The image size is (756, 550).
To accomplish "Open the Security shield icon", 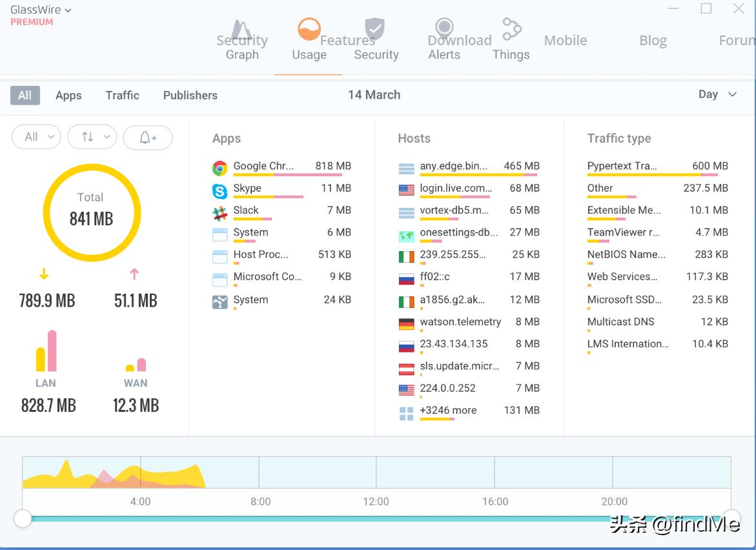I will 375,29.
